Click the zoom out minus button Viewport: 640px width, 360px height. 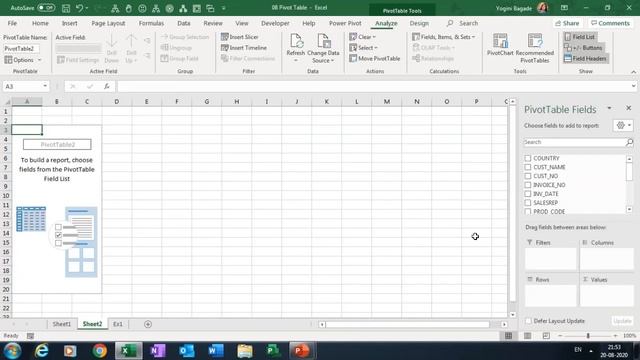(x=560, y=336)
